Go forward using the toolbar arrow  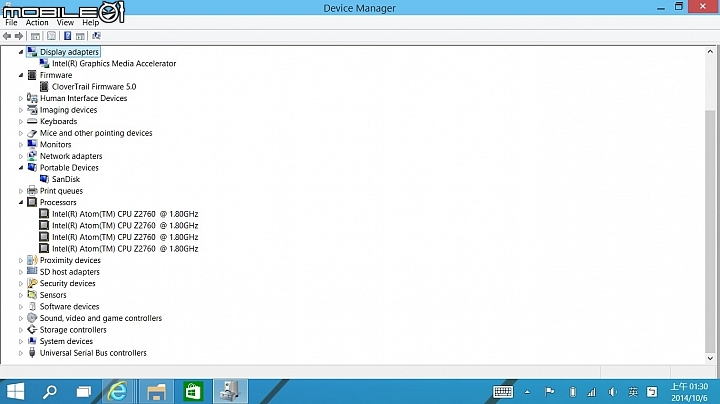pos(19,36)
